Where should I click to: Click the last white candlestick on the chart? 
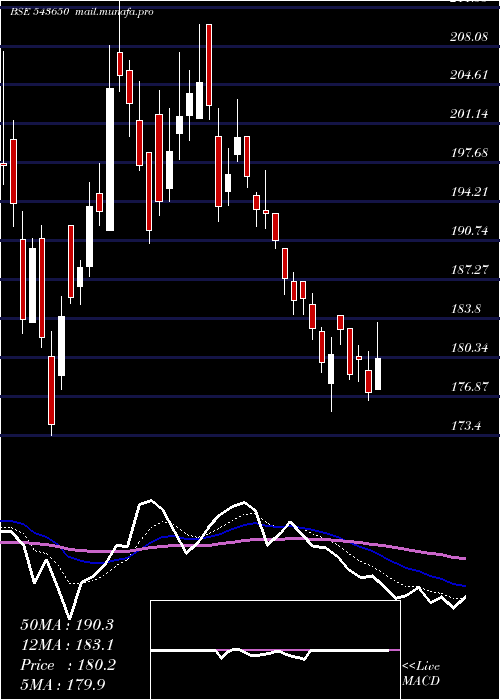tap(378, 374)
